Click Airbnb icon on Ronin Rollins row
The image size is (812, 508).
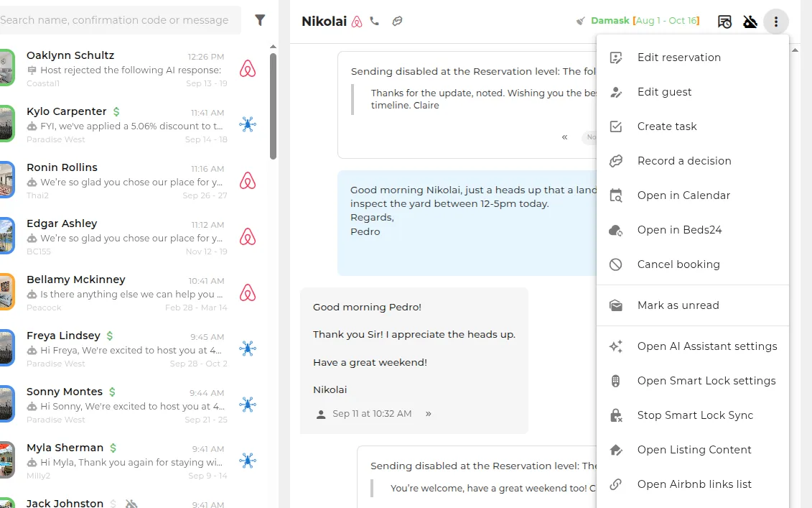248,180
